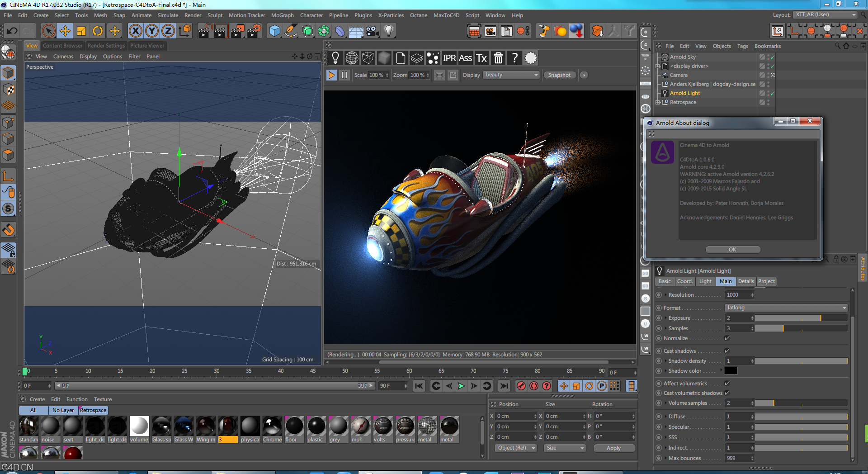The height and width of the screenshot is (474, 868).
Task: Click the Snapshot button
Action: pyautogui.click(x=559, y=75)
